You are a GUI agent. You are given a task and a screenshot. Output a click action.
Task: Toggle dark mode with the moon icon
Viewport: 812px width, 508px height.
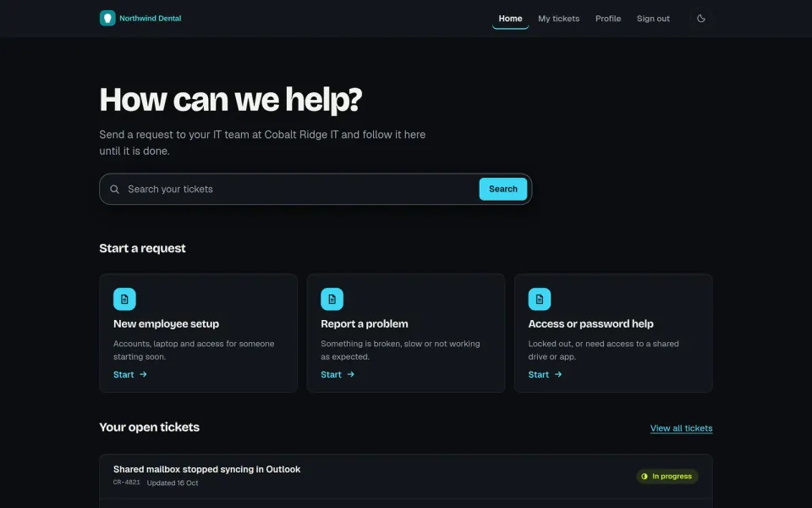[701, 18]
